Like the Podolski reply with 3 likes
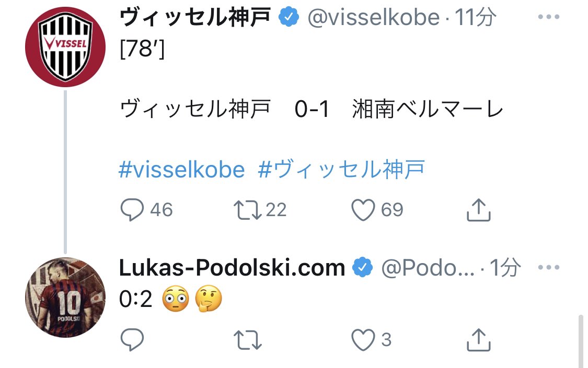588x368 pixels. [x=363, y=340]
